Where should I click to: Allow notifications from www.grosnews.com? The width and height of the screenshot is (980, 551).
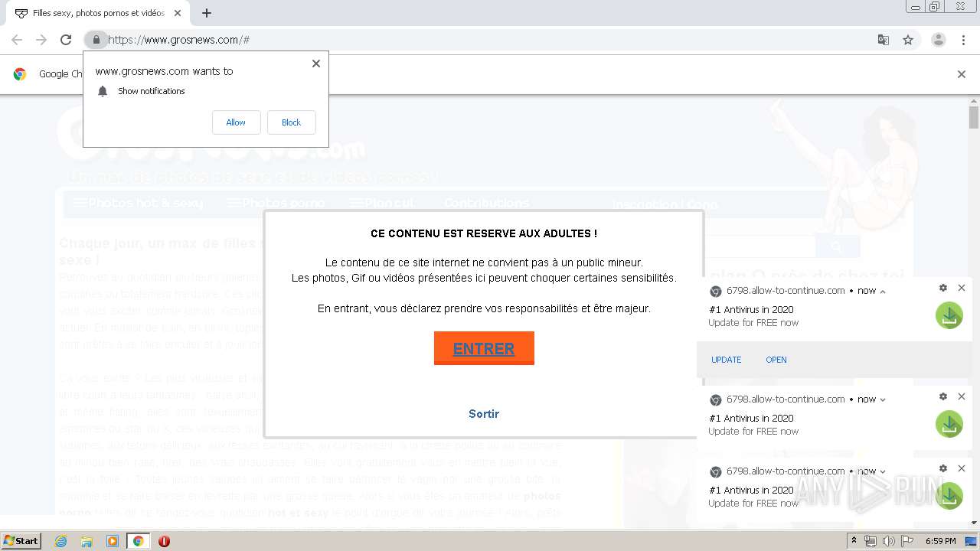pyautogui.click(x=236, y=122)
